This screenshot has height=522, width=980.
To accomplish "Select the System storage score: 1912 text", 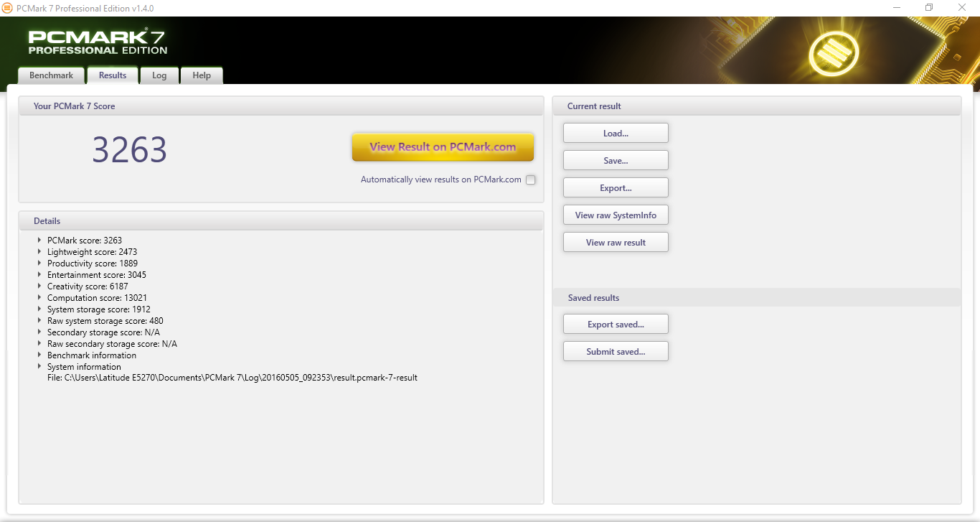I will pos(99,309).
